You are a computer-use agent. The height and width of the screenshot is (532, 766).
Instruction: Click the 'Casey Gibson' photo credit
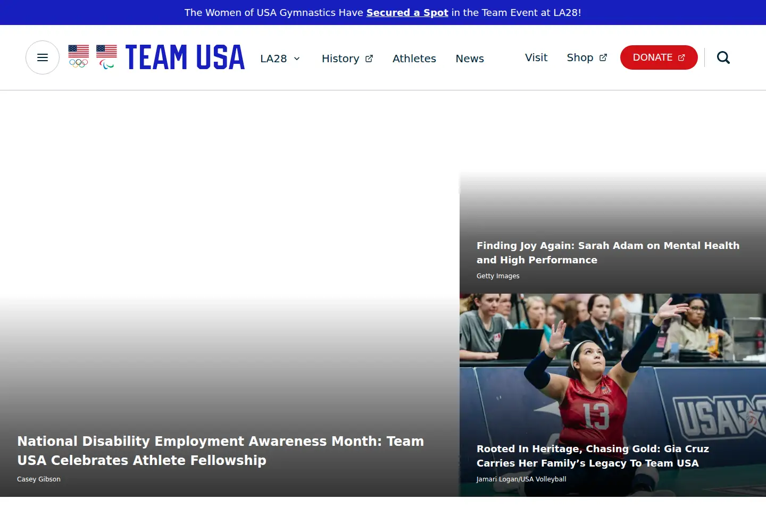pyautogui.click(x=39, y=479)
